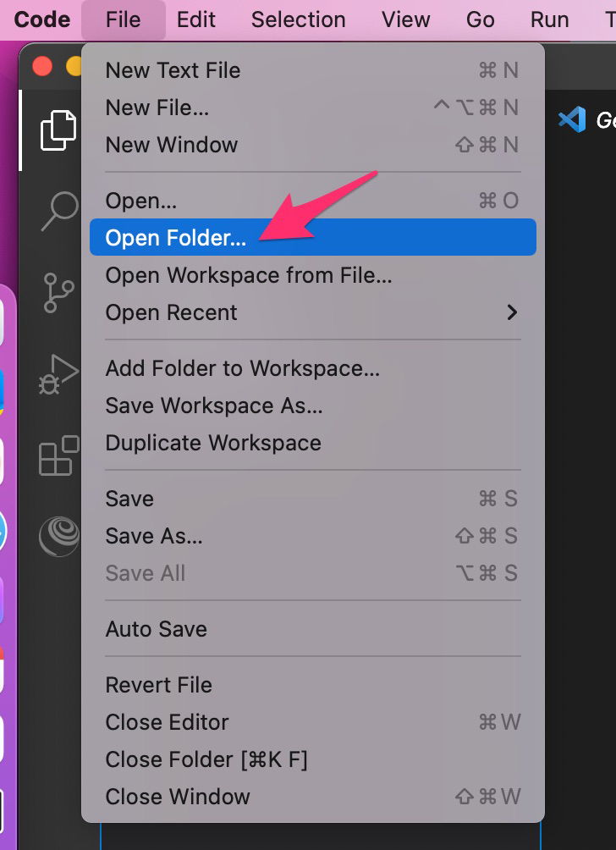Open the Code application menu
This screenshot has width=616, height=850.
pyautogui.click(x=41, y=19)
